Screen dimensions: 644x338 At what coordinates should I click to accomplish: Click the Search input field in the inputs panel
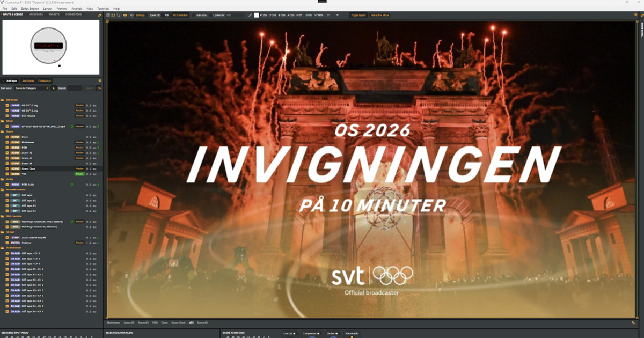75,88
